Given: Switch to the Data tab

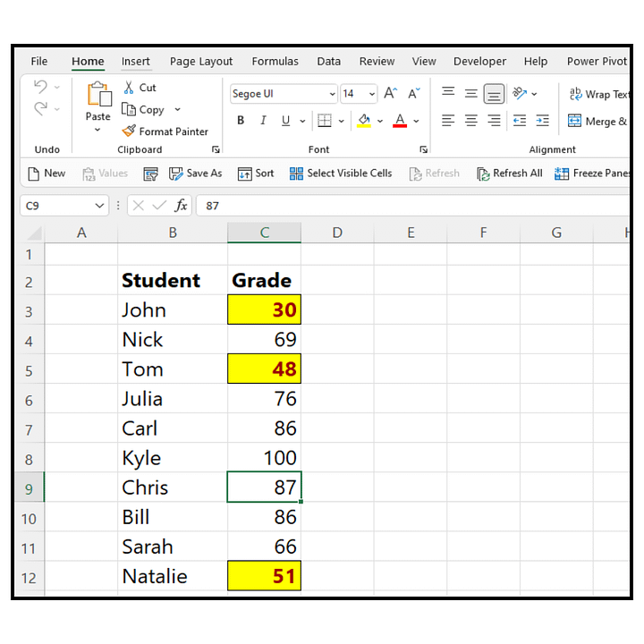Looking at the screenshot, I should 328,61.
